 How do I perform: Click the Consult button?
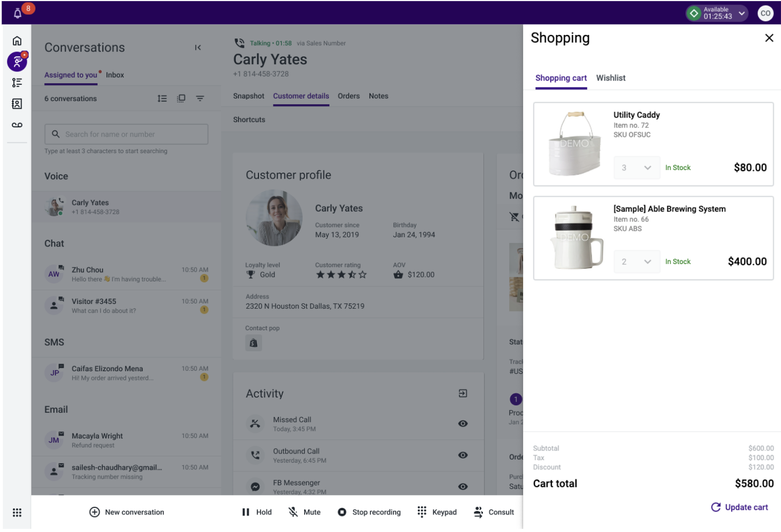[494, 512]
